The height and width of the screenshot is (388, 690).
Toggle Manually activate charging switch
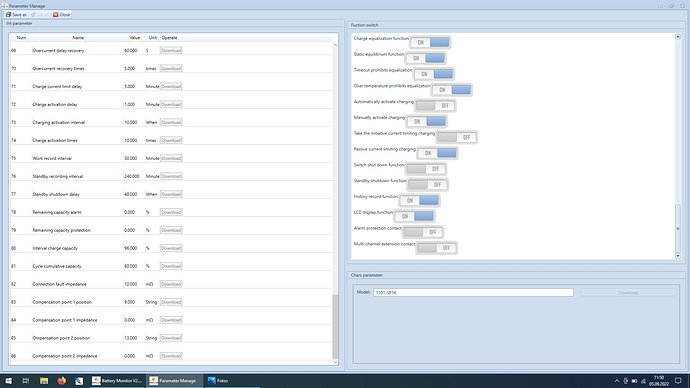tap(426, 121)
